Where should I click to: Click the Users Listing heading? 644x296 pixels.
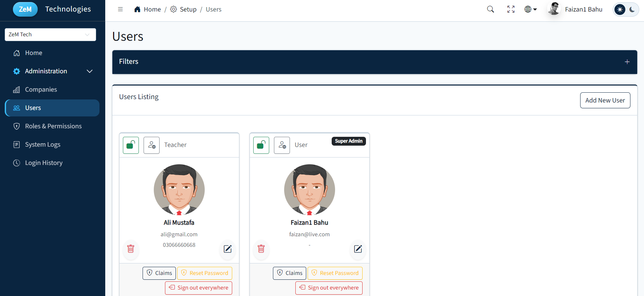tap(139, 97)
